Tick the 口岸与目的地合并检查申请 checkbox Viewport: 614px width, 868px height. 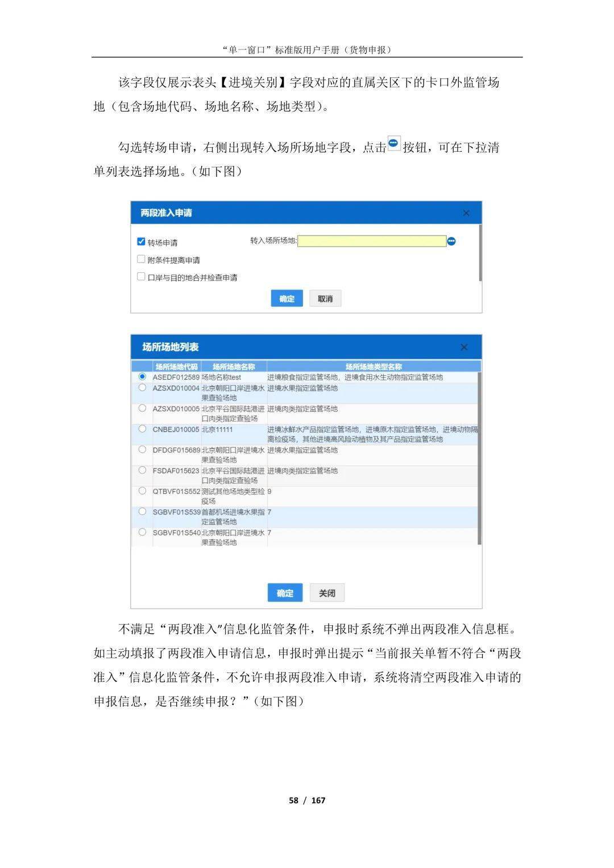(x=141, y=277)
